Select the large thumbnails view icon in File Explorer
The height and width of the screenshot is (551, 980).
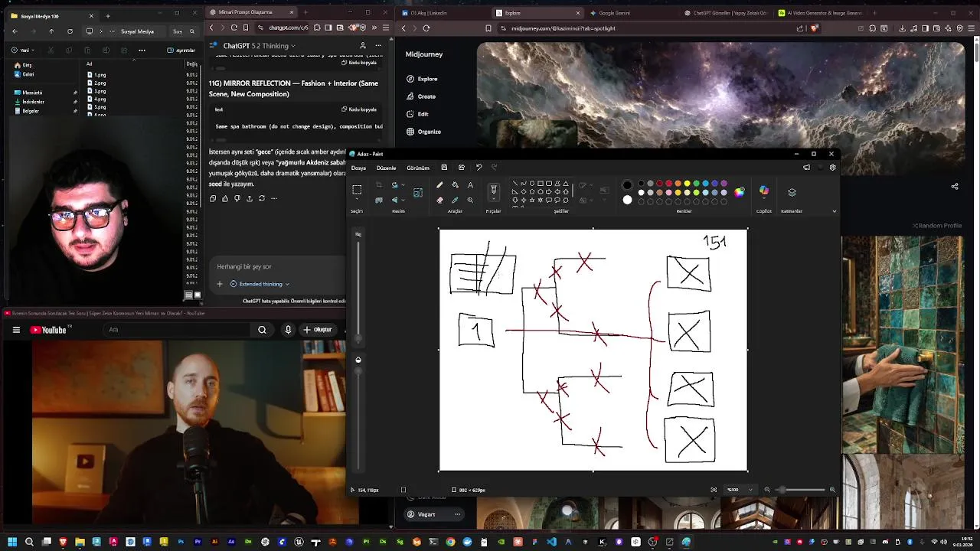click(197, 295)
